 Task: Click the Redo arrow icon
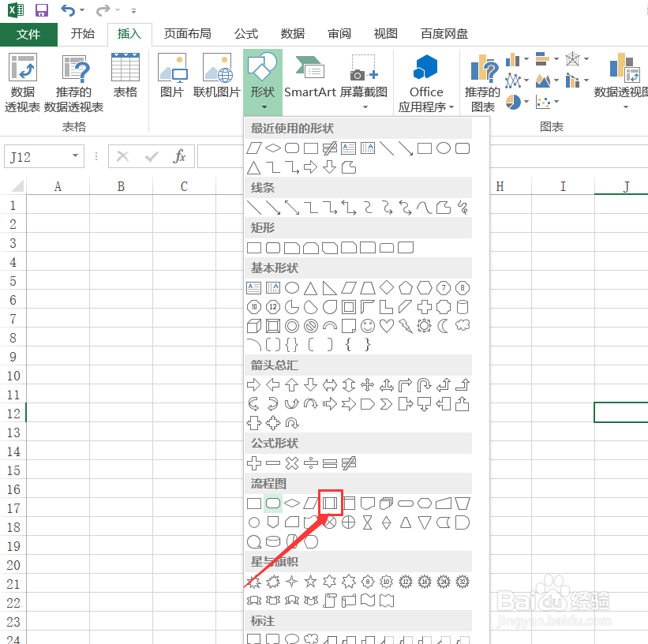[x=103, y=10]
